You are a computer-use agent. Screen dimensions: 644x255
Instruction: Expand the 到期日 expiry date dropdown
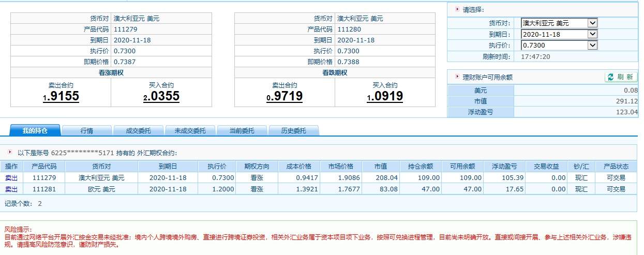pyautogui.click(x=559, y=34)
